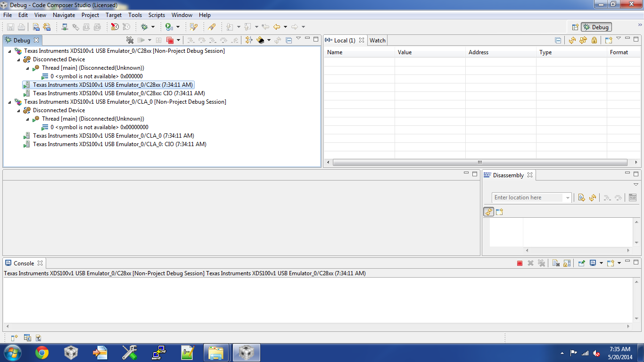Click the lock icon in the Local view toolbar
Image resolution: width=644 pixels, height=362 pixels.
pyautogui.click(x=594, y=41)
